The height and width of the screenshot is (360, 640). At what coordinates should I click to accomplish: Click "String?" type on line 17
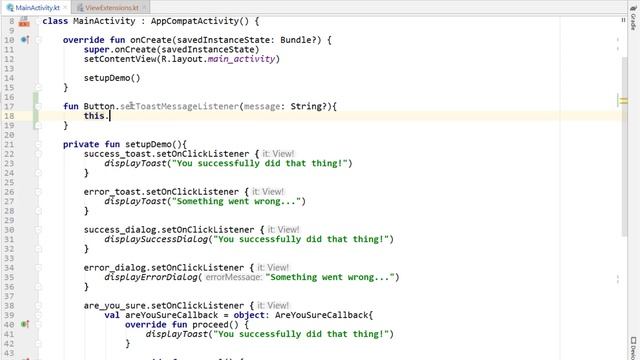click(x=308, y=107)
